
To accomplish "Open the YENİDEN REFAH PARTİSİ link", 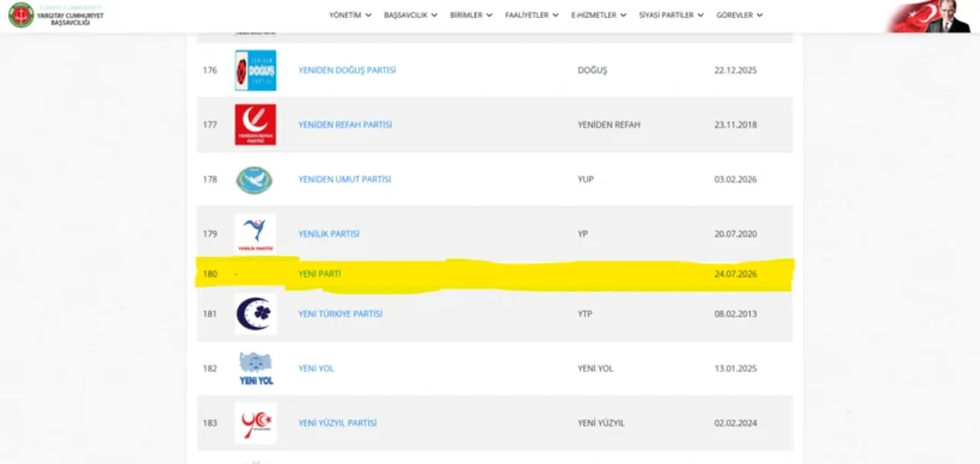I will coord(345,125).
